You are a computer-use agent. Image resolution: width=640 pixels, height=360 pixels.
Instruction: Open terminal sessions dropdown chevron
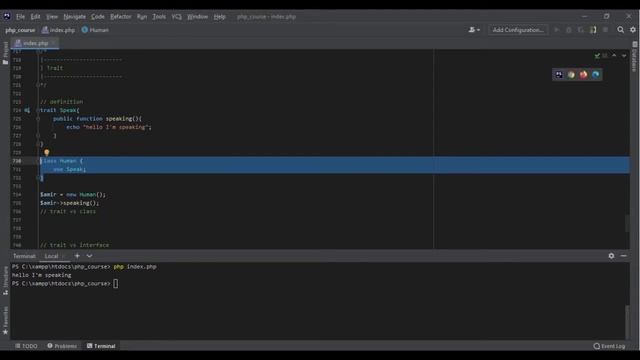(89, 256)
